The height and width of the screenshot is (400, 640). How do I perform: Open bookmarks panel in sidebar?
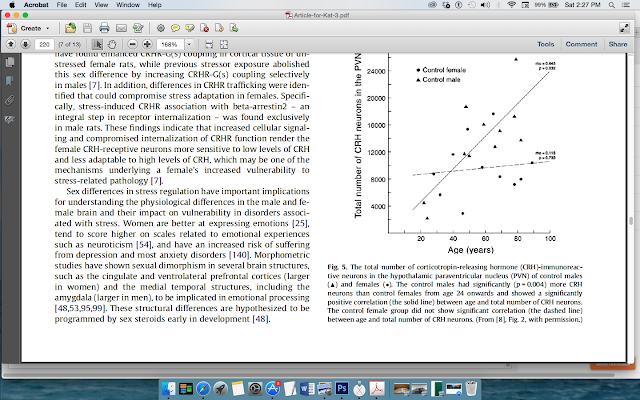coord(10,81)
